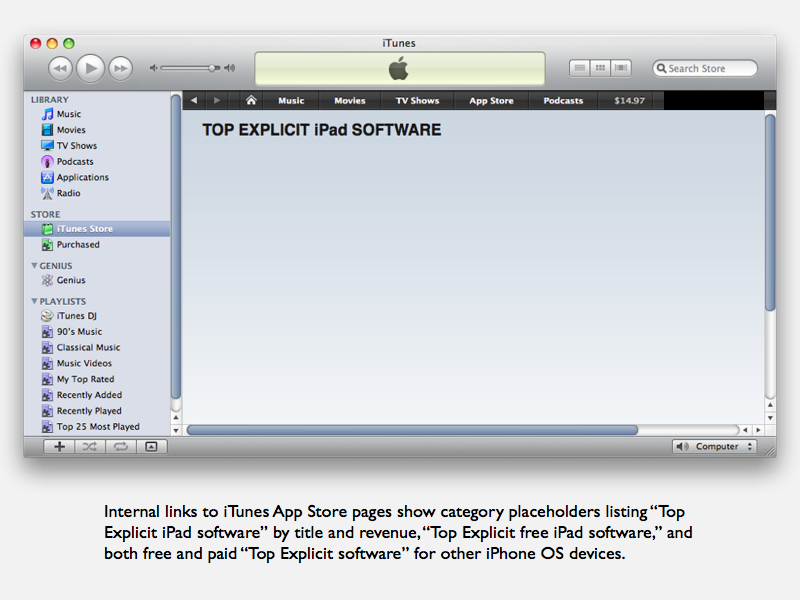Screen dimensions: 800x600
Task: Click the sidebar vertical scrollbar thumb
Action: click(x=176, y=247)
